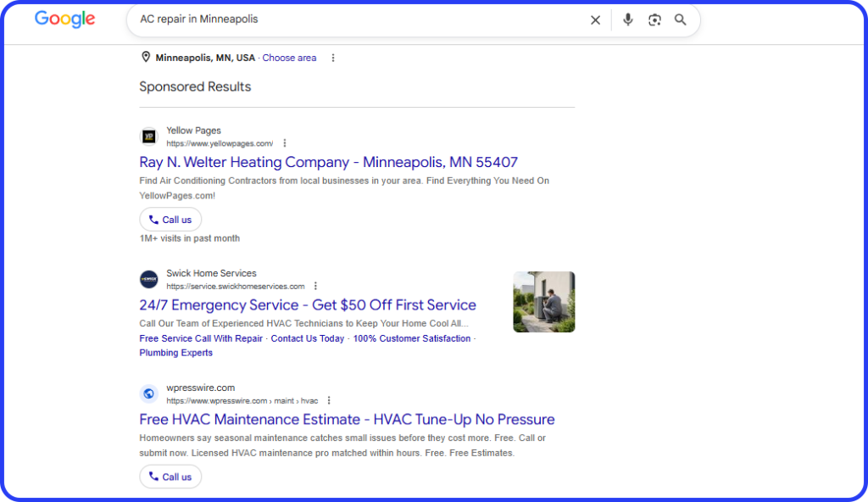Viewport: 868px width, 502px height.
Task: Click the Choose area link
Action: point(289,58)
